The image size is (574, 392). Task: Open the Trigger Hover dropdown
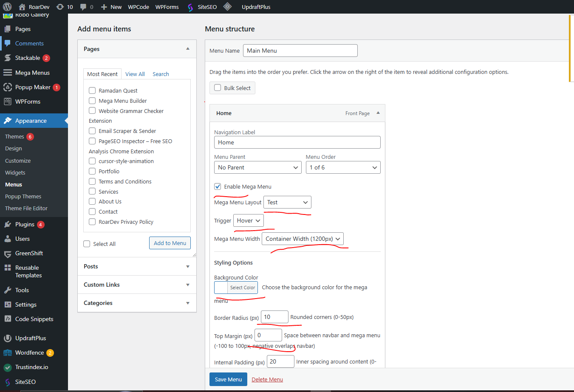point(248,220)
